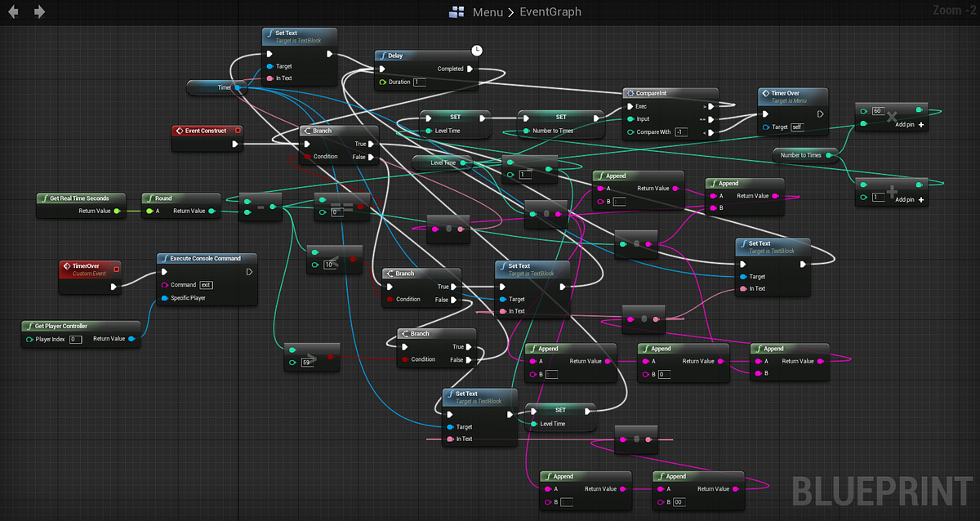Screen dimensions: 980x521
Task: Click the TimerOver custom event diamond icon
Action: point(66,265)
